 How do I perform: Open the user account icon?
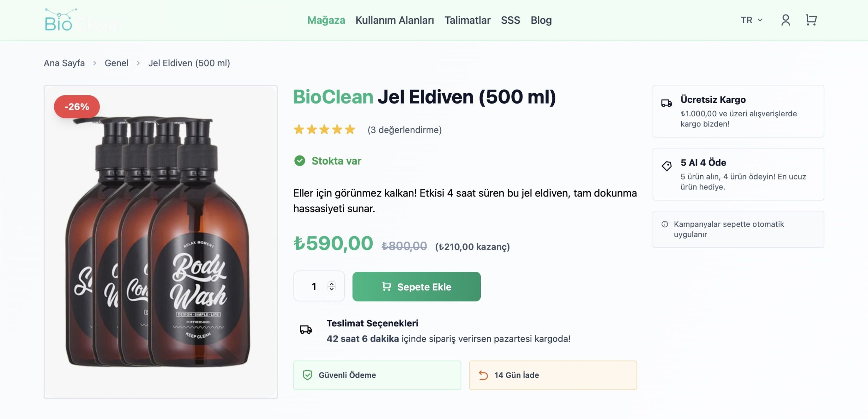[x=785, y=20]
